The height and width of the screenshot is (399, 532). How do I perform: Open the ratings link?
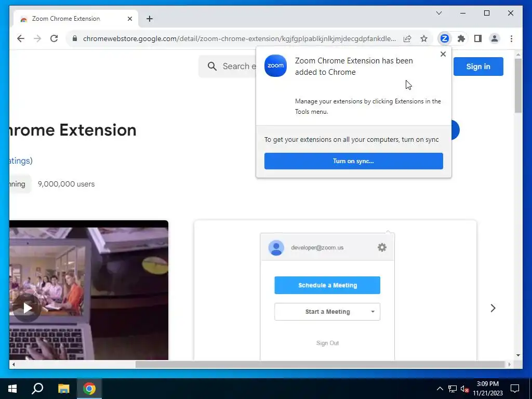click(x=21, y=161)
